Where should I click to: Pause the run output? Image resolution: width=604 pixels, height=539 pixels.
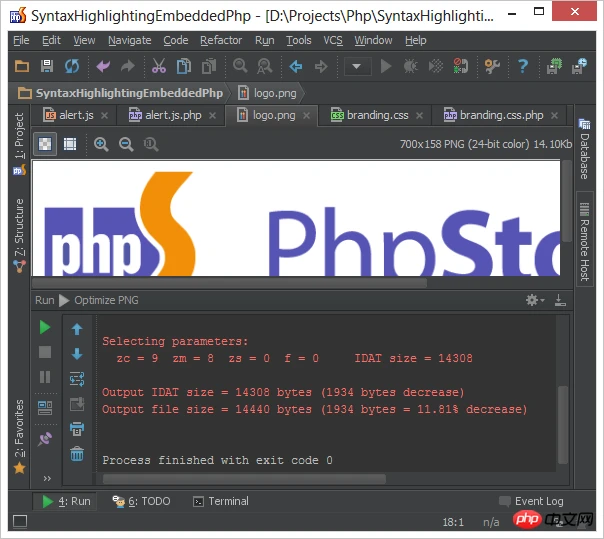(45, 377)
